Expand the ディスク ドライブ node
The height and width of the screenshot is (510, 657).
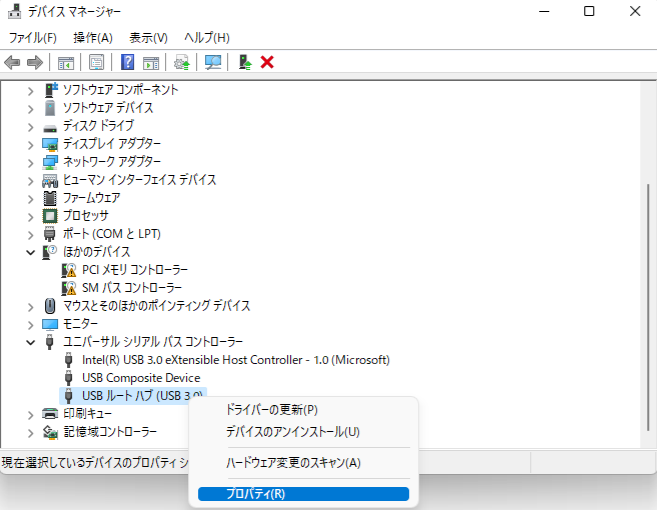30,127
